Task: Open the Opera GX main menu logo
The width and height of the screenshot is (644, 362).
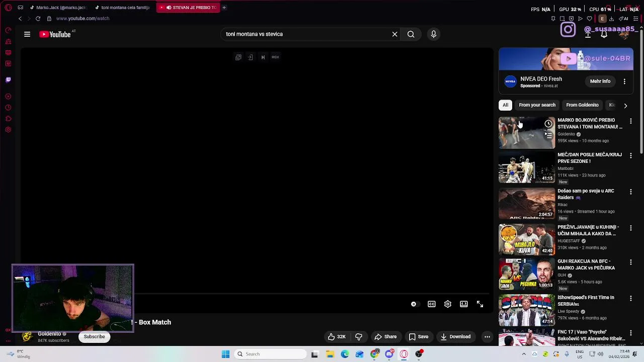Action: pyautogui.click(x=8, y=8)
